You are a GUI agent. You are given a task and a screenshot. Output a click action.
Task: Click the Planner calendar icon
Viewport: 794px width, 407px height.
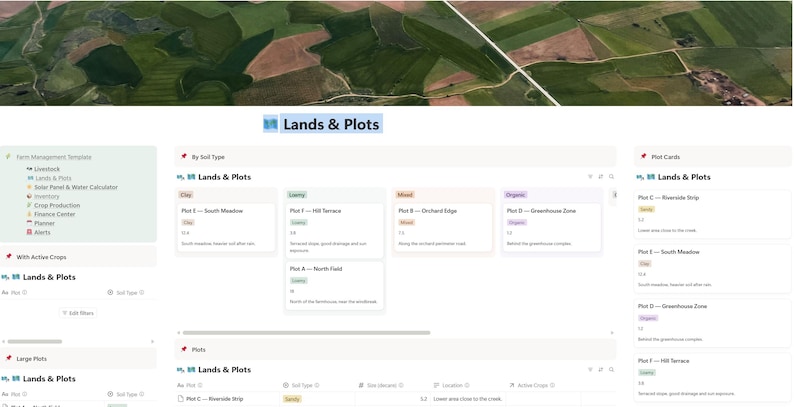click(29, 223)
